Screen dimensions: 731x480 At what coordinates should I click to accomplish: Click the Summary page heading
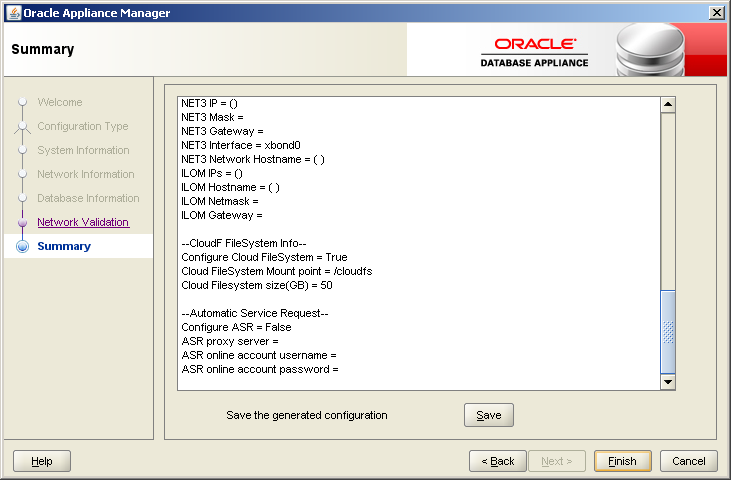click(x=42, y=49)
